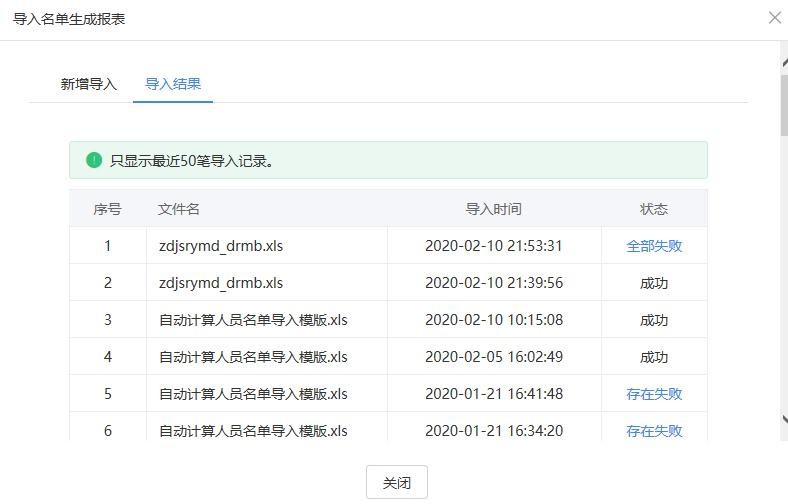This screenshot has width=788, height=504.
Task: Click the 只显示最近50笔导入记录 notice text
Action: click(x=191, y=161)
